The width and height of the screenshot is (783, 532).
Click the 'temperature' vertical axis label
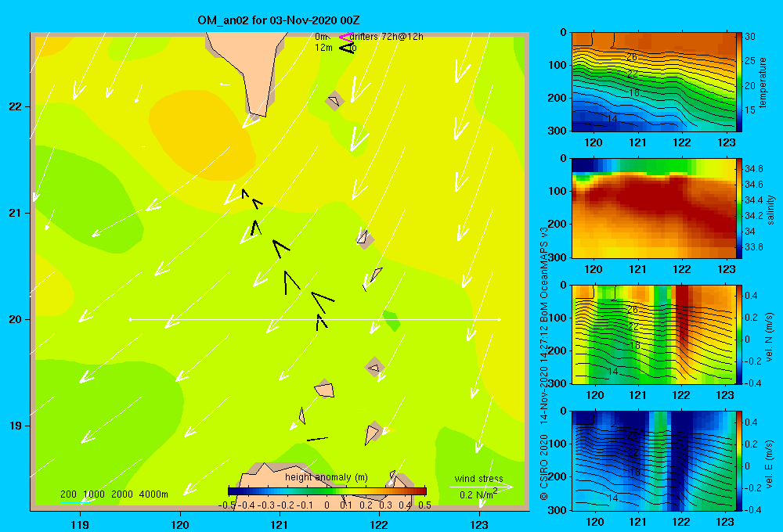point(763,82)
